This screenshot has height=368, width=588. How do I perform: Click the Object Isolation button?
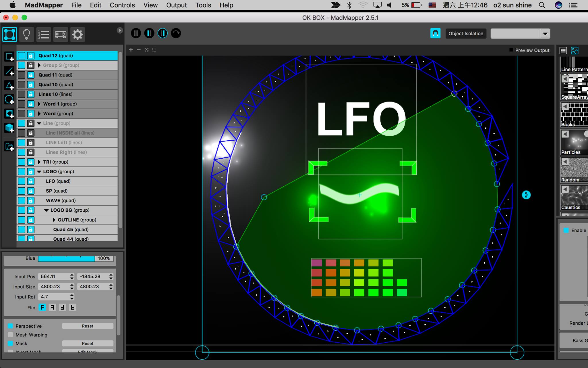(466, 34)
